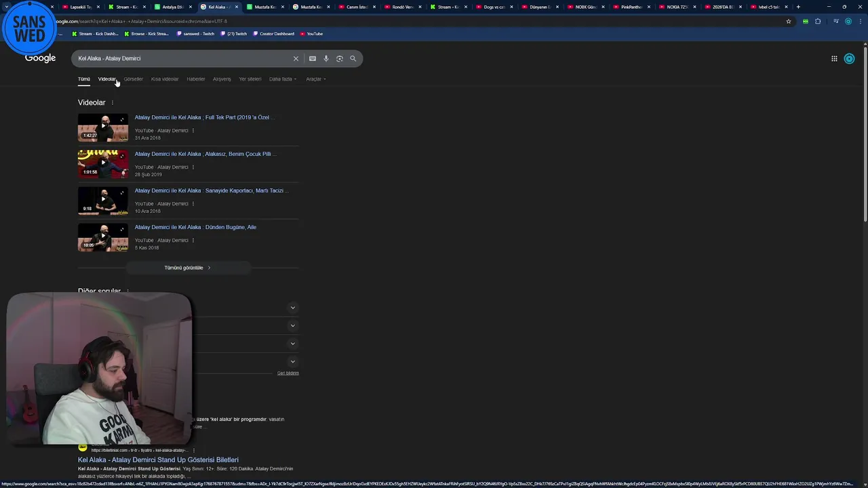
Task: Switch to the Haberler search tab
Action: (x=196, y=79)
